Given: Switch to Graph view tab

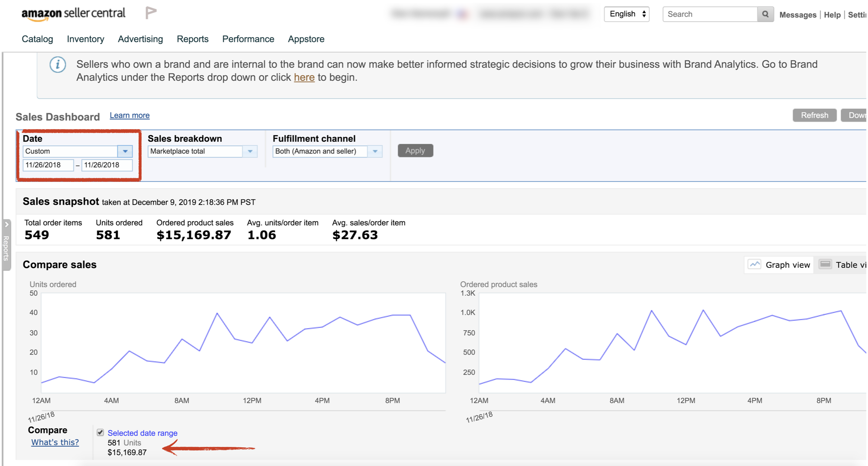Looking at the screenshot, I should 779,265.
